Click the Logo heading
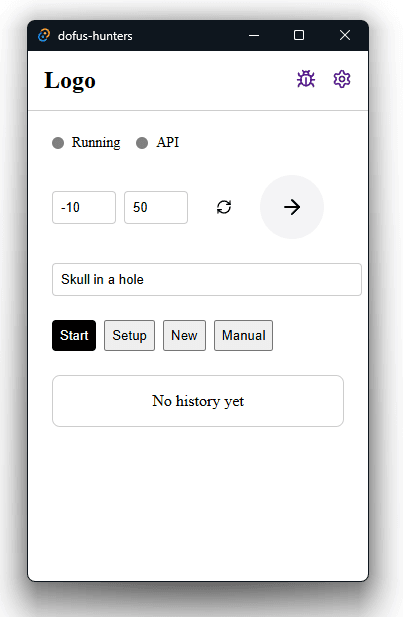 tap(70, 81)
